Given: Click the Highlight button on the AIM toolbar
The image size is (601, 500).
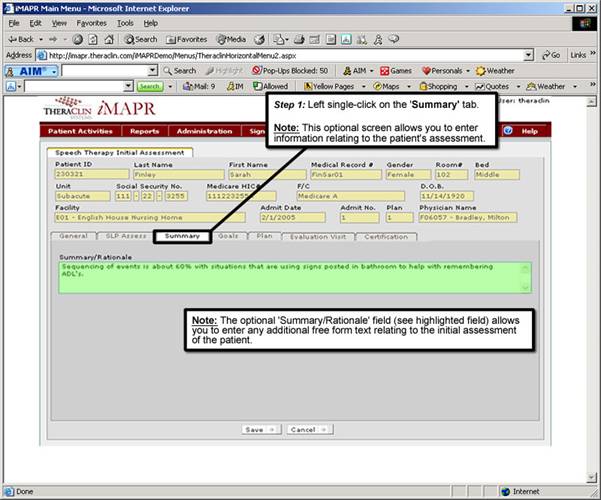Looking at the screenshot, I should pos(224,71).
